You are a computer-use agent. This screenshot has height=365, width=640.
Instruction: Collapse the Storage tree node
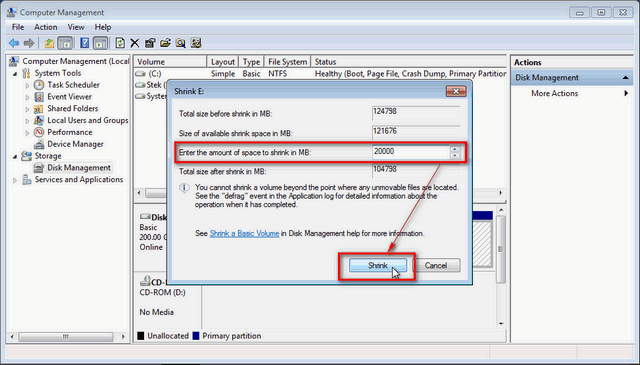click(x=15, y=157)
